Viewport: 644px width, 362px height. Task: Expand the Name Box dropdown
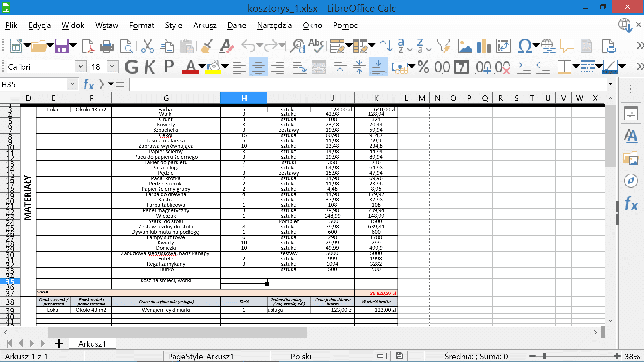pyautogui.click(x=72, y=84)
